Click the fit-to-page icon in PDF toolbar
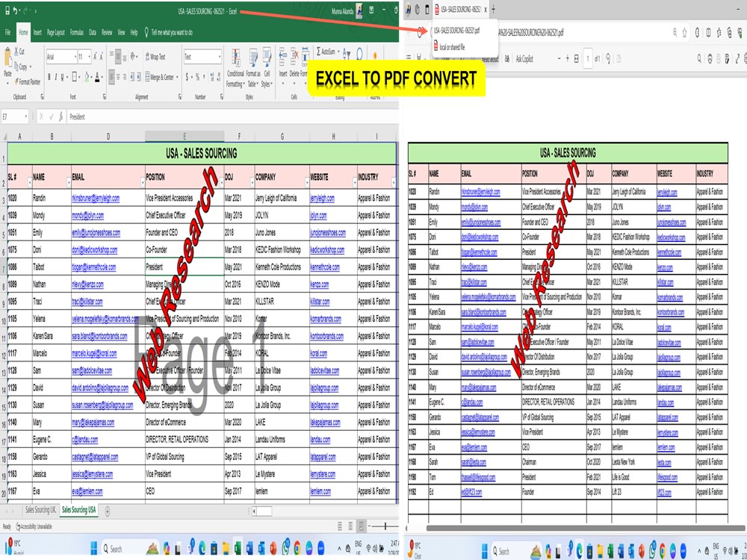The height and width of the screenshot is (560, 747). (577, 58)
